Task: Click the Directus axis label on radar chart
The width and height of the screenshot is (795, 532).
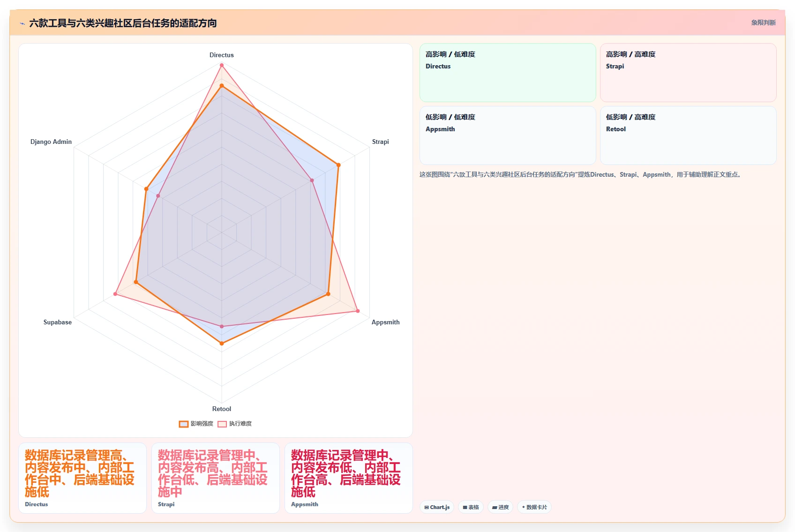Action: [x=222, y=55]
